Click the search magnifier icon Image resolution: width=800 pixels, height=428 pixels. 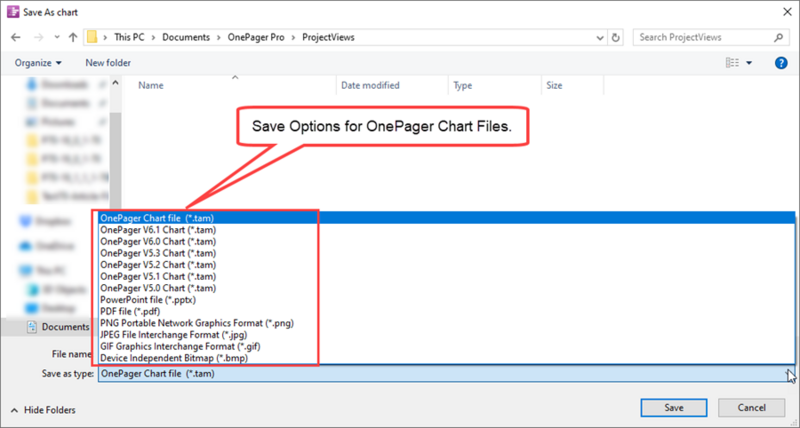point(778,37)
